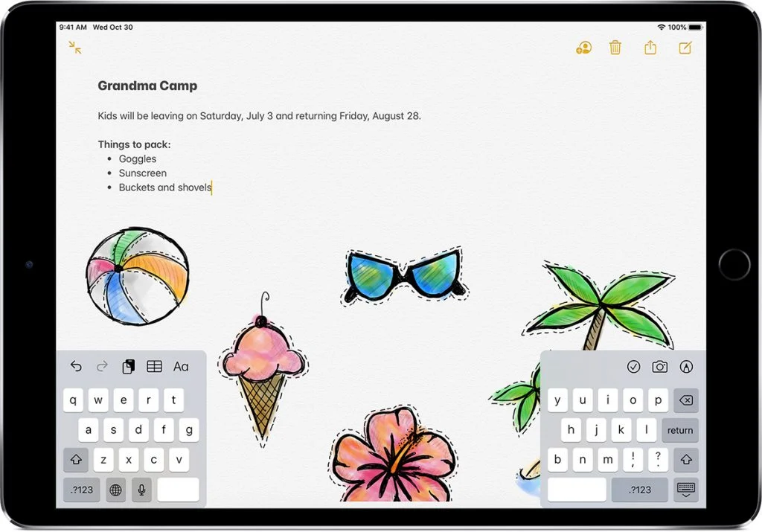
Task: Click the Grandma Camp note title
Action: 147,86
